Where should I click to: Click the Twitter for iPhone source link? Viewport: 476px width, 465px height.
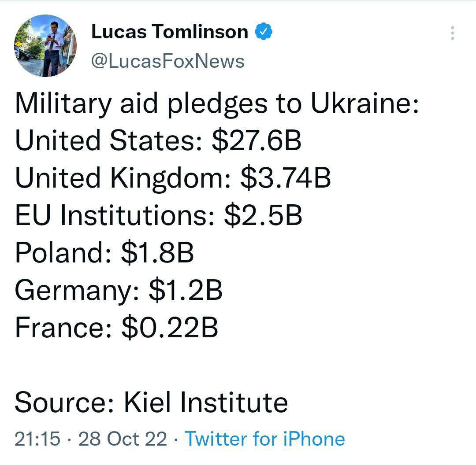point(264,439)
